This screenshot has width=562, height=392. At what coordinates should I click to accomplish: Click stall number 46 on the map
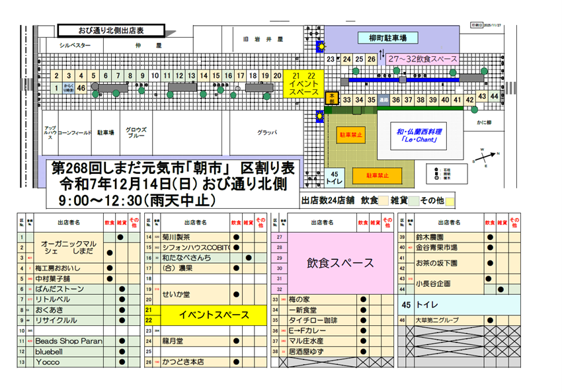81,87
